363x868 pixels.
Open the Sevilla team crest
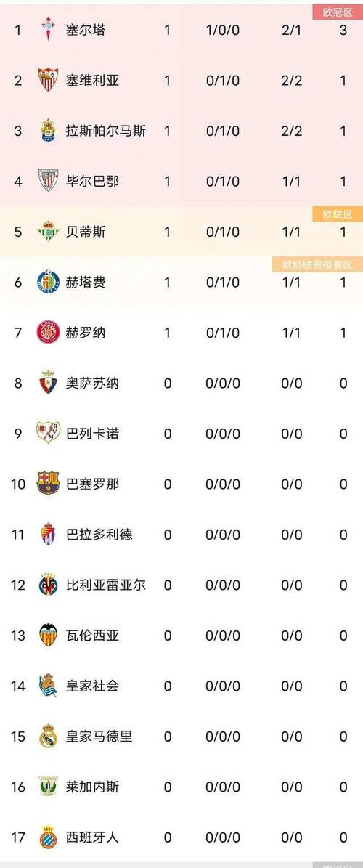click(48, 80)
